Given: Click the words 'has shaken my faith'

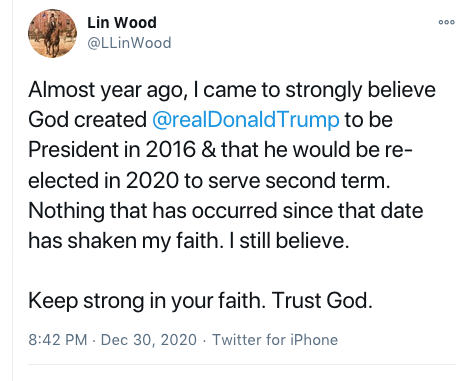Looking at the screenshot, I should click(x=126, y=241).
